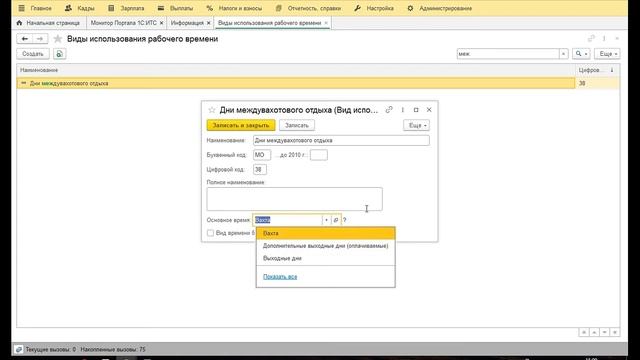This screenshot has width=640, height=360.
Task: Close the Информация tab
Action: [x=209, y=23]
